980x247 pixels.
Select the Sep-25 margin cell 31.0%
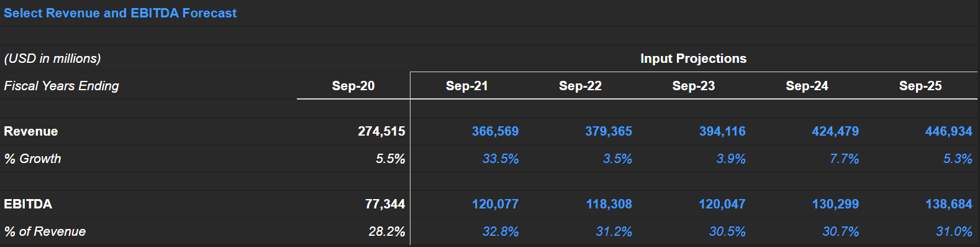click(954, 231)
